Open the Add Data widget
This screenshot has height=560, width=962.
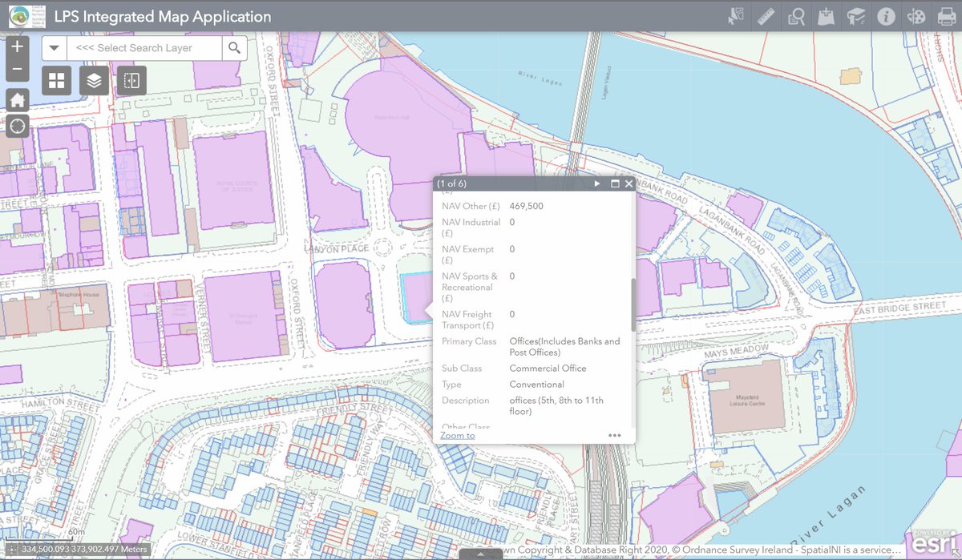click(x=826, y=16)
